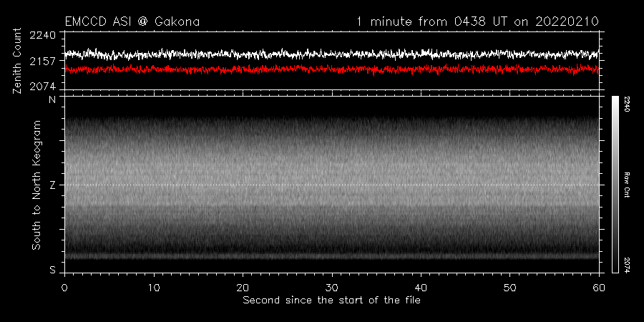
Task: Click the 50 tick label on the time axis
Action: click(509, 287)
